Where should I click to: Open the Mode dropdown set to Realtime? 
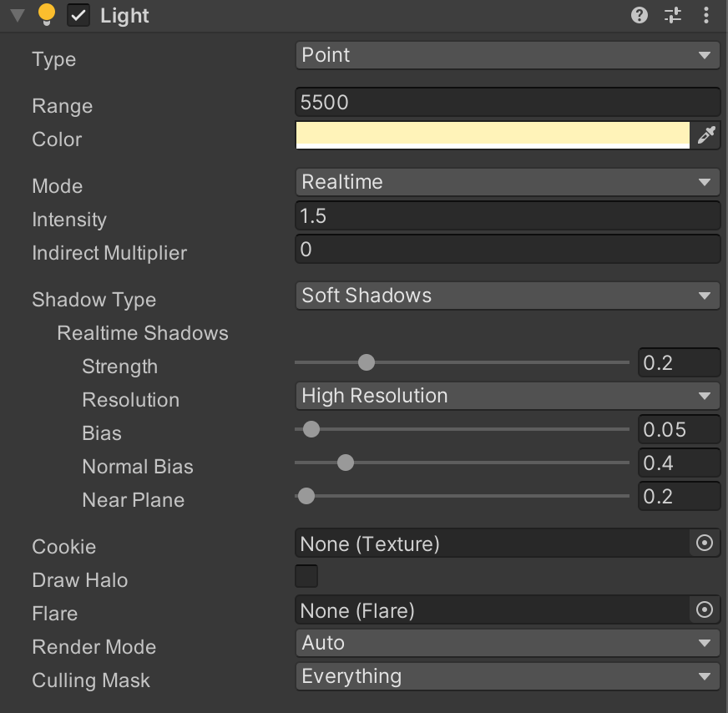click(x=507, y=182)
